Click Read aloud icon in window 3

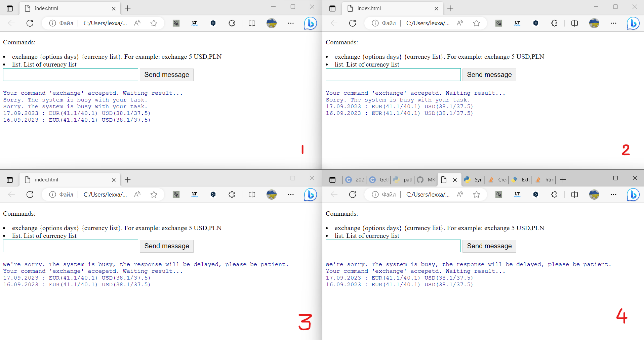click(137, 195)
